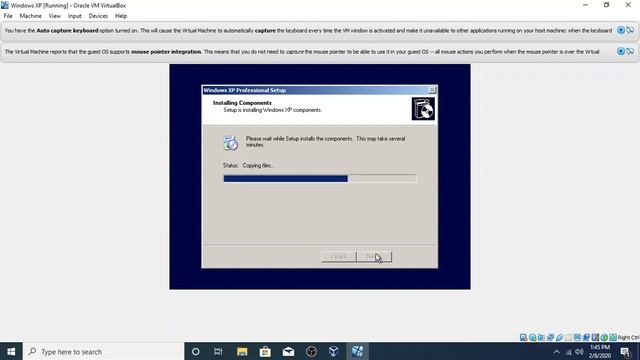Click the USB devices status icon
Screen dimensions: 640x360
coord(559,338)
